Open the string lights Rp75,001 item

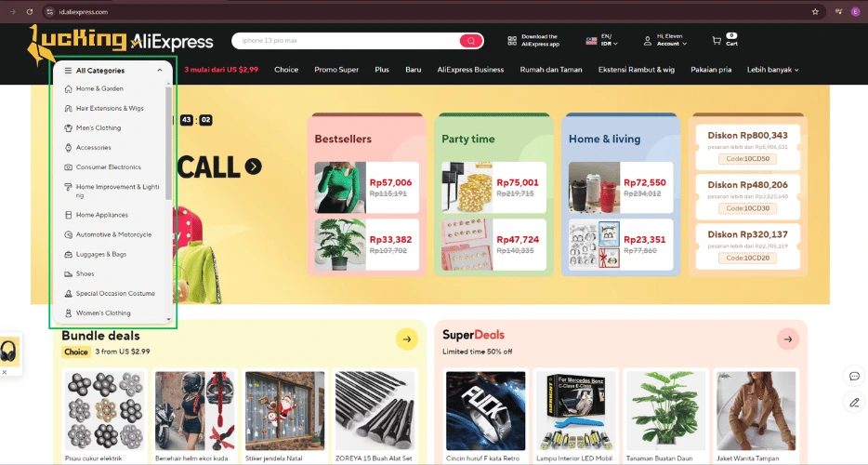pos(493,187)
